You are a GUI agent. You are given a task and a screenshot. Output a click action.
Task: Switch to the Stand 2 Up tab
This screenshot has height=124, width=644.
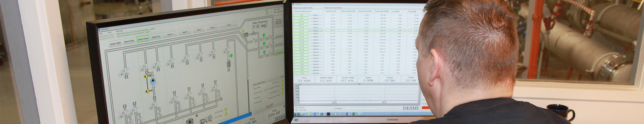pos(156,37)
